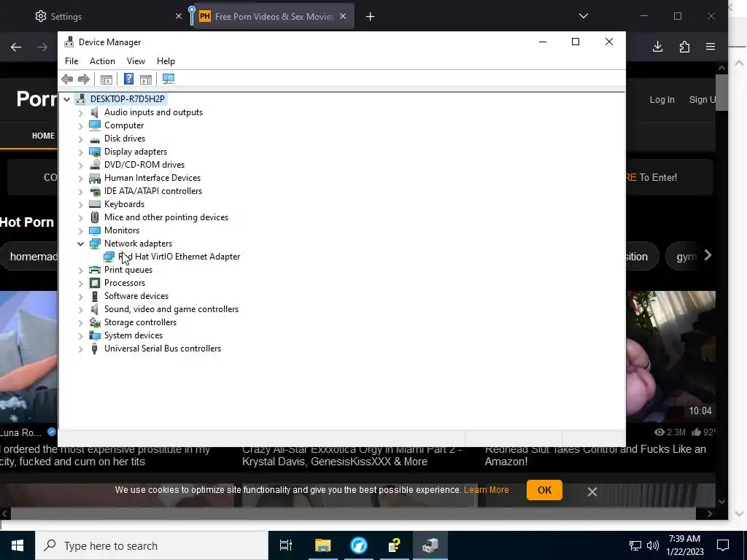Toggle the Show/Hide Console Tree toolbar icon
Image resolution: width=747 pixels, height=560 pixels.
(x=107, y=79)
